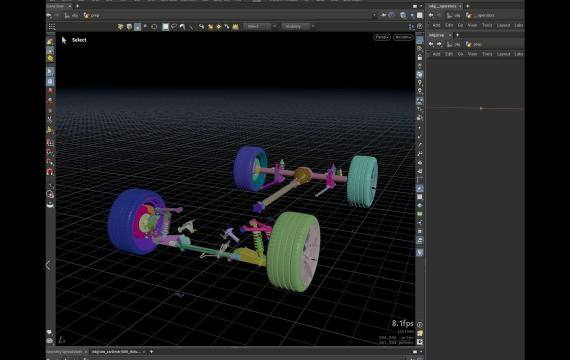Click the yellow sticky note icon bottom right
Screen dimensions: 570x360
[420, 333]
